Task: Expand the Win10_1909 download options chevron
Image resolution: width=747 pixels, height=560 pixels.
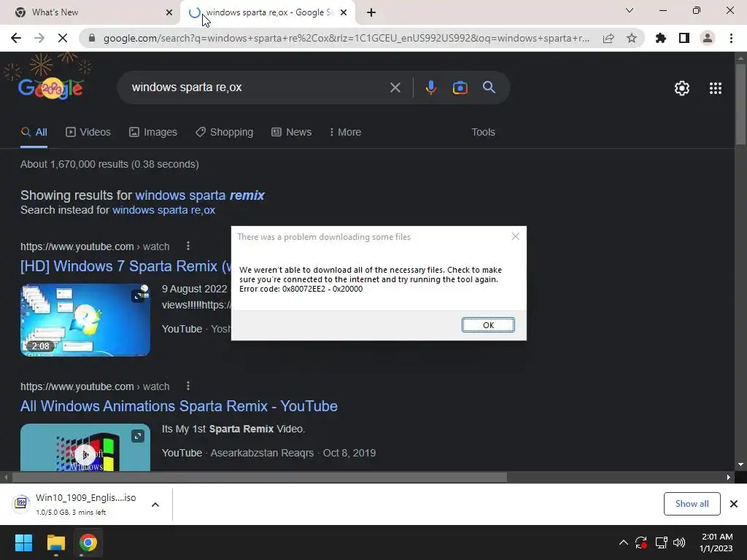Action: [x=155, y=505]
